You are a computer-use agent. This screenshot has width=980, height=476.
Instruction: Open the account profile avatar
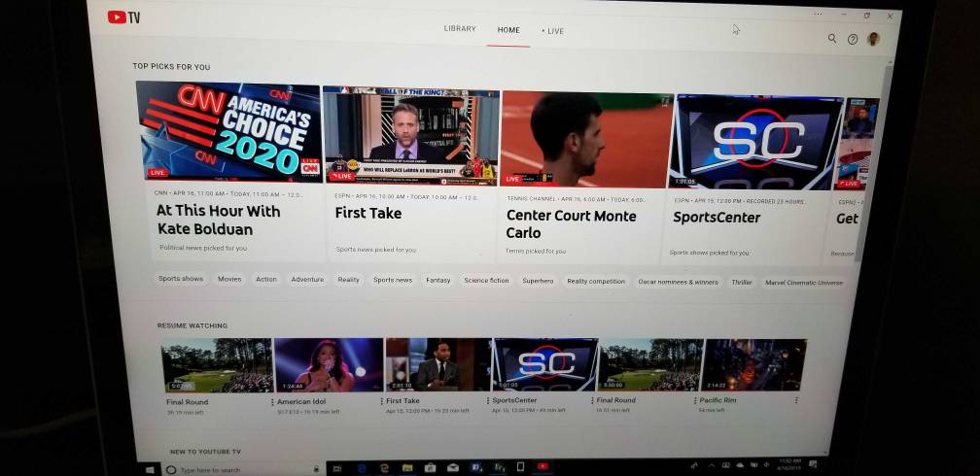click(x=874, y=39)
